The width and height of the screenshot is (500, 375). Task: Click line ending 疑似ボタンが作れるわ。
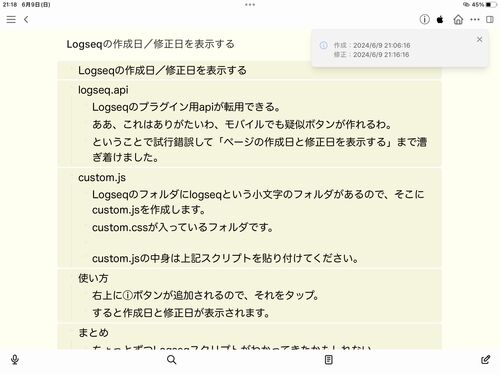(242, 124)
